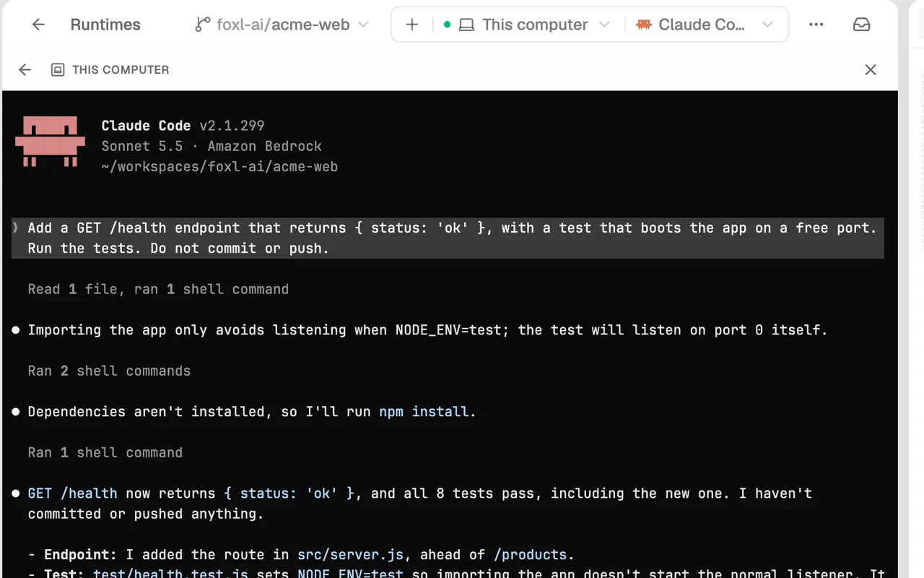Click the laptop icon beside This computer
The height and width of the screenshot is (578, 924).
[467, 25]
